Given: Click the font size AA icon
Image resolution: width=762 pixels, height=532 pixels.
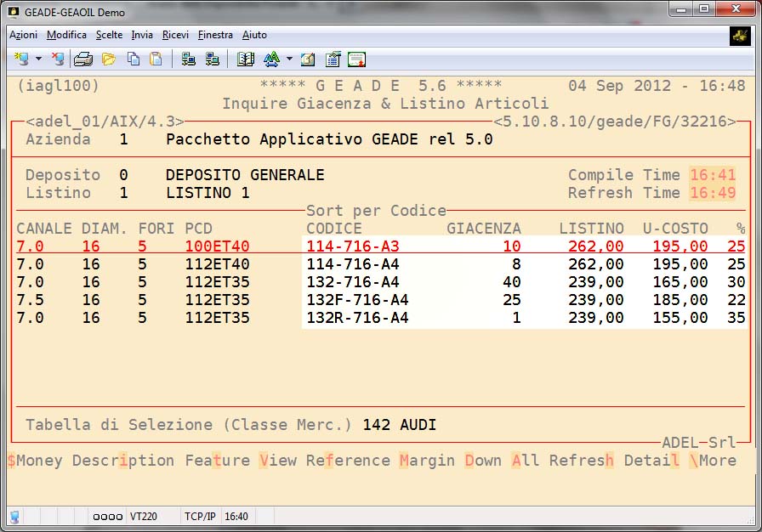Looking at the screenshot, I should 271,59.
